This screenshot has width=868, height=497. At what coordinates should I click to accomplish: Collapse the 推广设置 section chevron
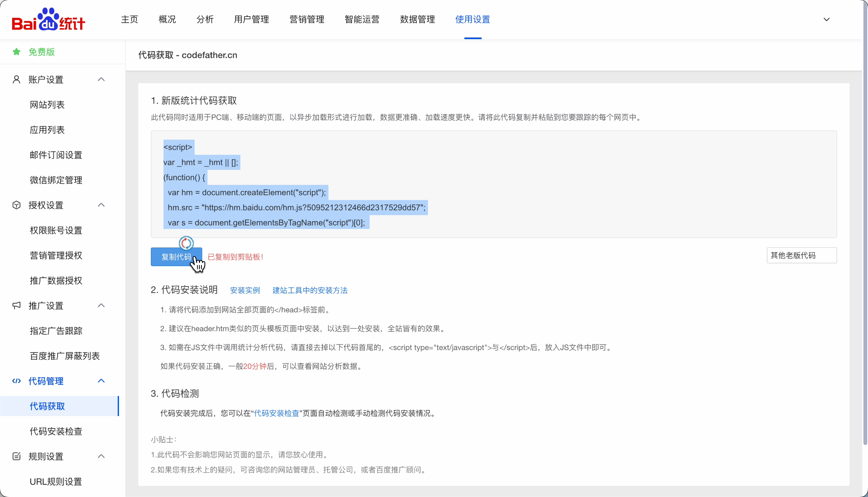click(x=101, y=306)
